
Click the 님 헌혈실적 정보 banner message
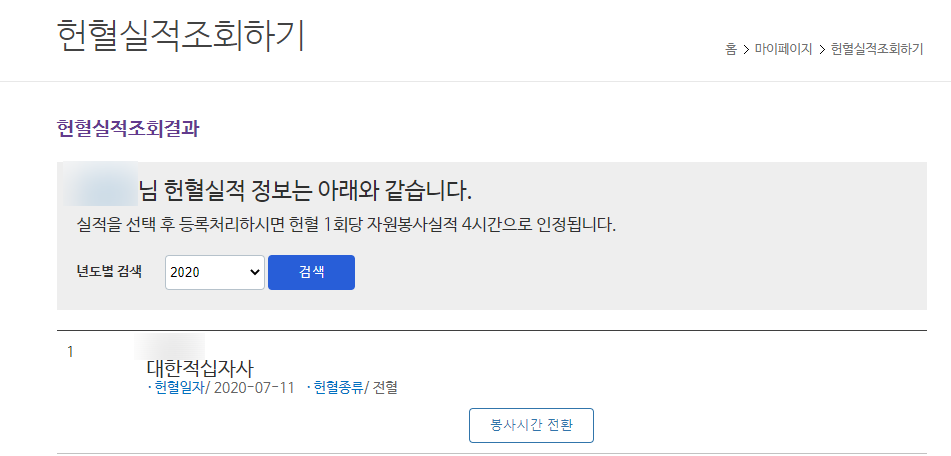pos(305,190)
